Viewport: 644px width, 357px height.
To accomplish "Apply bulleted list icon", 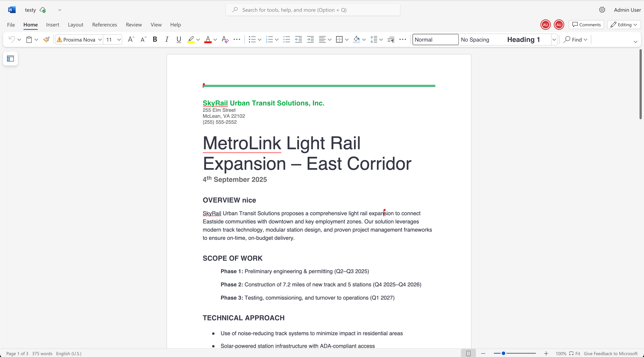I will coord(252,40).
